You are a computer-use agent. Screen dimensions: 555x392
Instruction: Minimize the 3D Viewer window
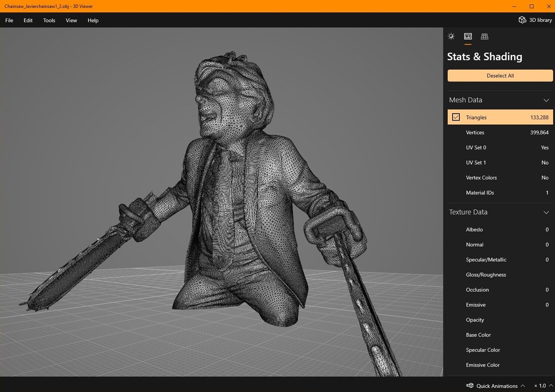point(514,6)
